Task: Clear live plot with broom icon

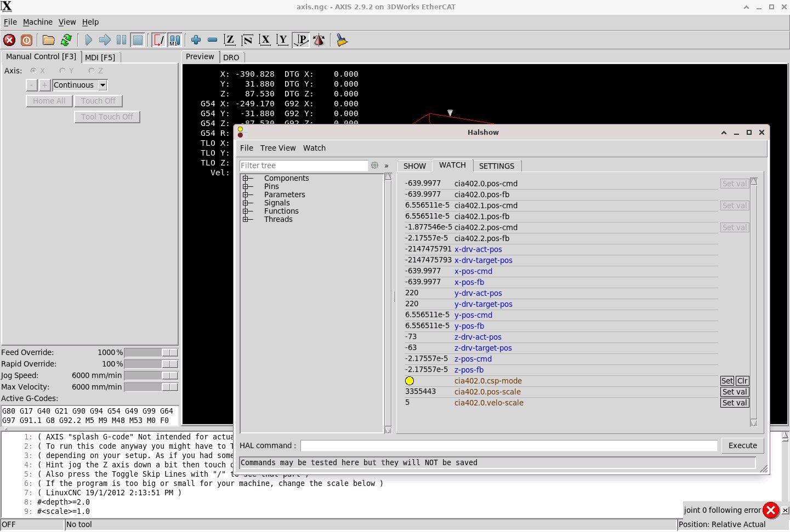Action: [342, 40]
